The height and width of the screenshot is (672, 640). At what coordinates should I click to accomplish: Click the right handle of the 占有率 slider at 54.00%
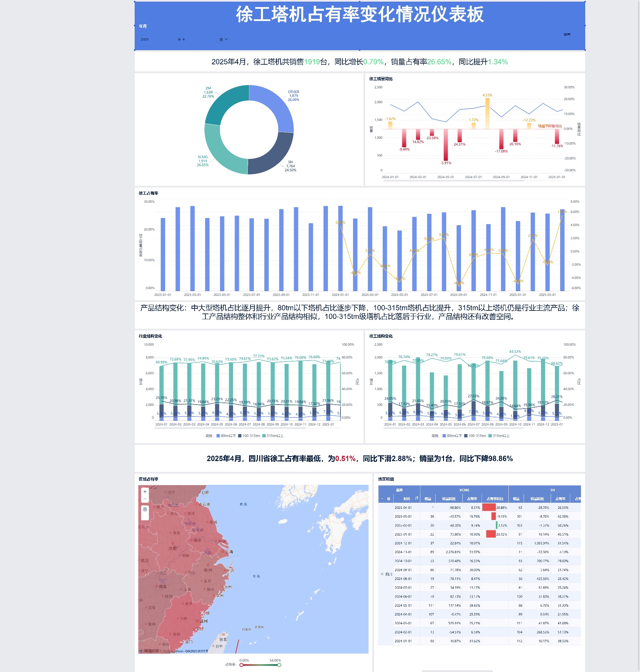click(x=279, y=665)
